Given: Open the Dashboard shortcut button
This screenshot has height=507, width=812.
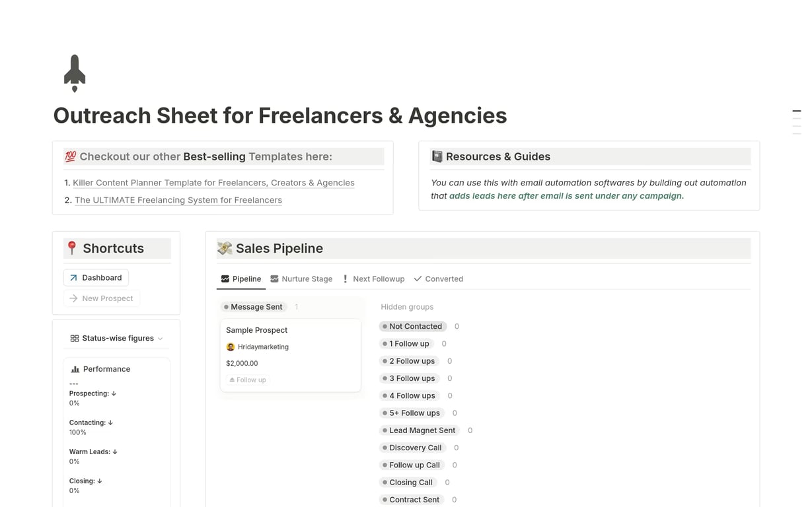Looking at the screenshot, I should pyautogui.click(x=96, y=278).
